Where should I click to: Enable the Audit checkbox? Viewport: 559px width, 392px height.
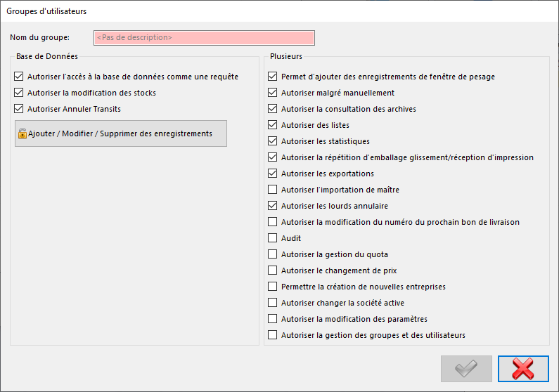(272, 238)
